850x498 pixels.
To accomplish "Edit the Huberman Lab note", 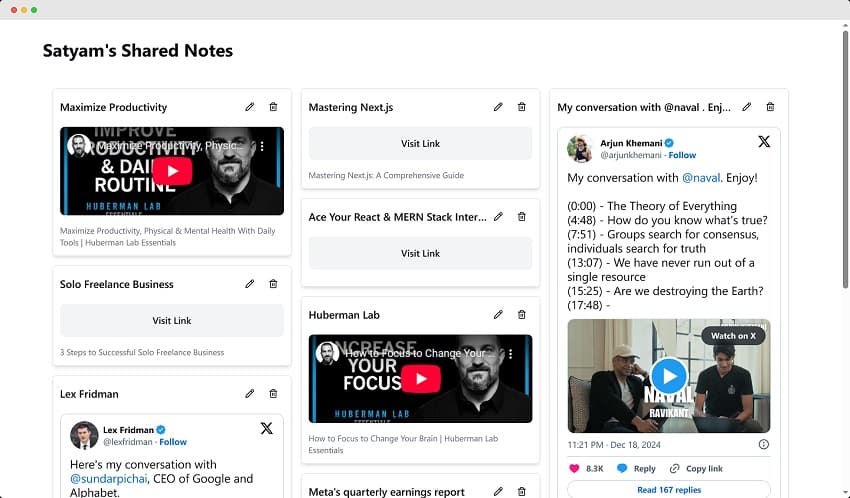I will pos(498,315).
